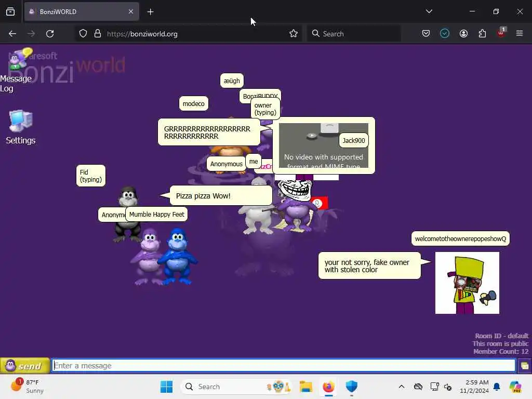Click the padlock site info icon
The height and width of the screenshot is (399, 532).
(98, 34)
